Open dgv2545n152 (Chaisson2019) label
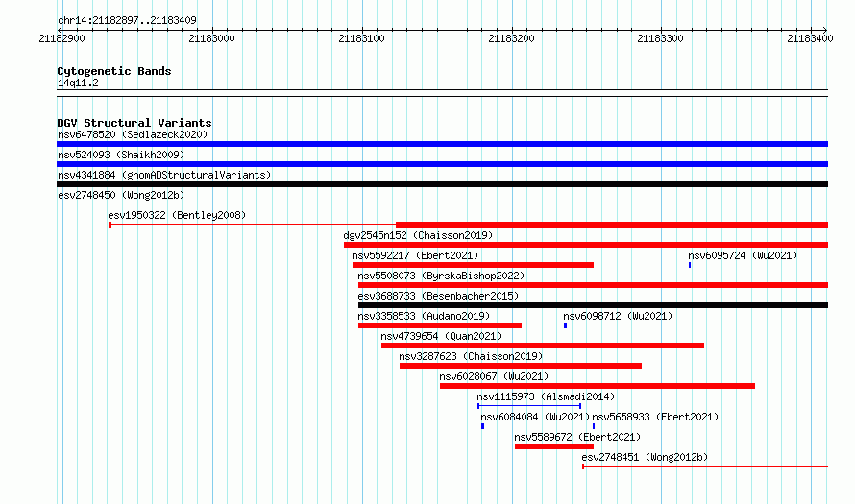855x504 pixels. coord(418,235)
